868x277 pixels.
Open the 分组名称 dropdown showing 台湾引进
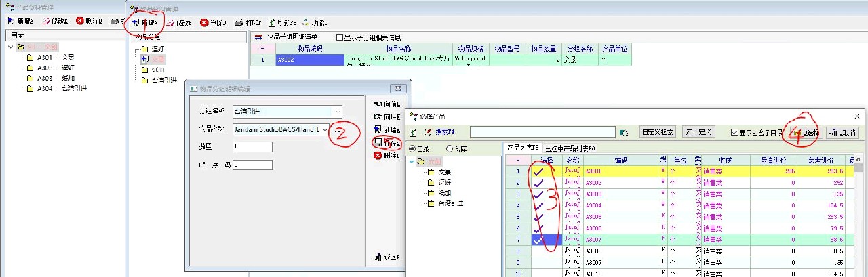(x=337, y=111)
